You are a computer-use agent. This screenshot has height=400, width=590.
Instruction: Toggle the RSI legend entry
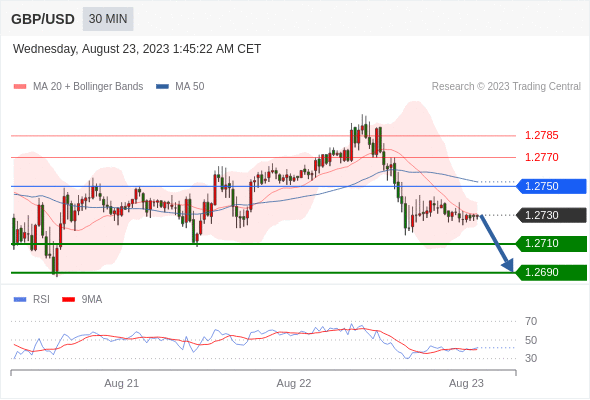tap(32, 300)
